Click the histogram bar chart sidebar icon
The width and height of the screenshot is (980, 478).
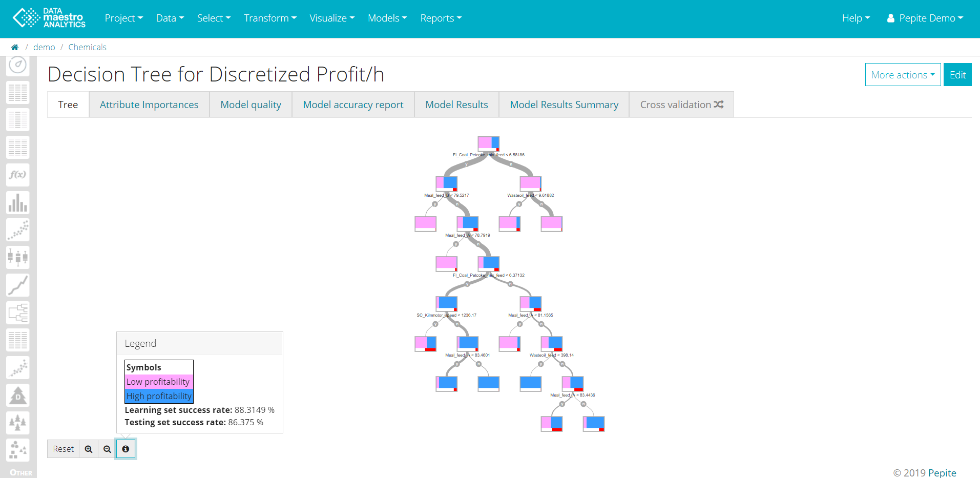pos(18,202)
